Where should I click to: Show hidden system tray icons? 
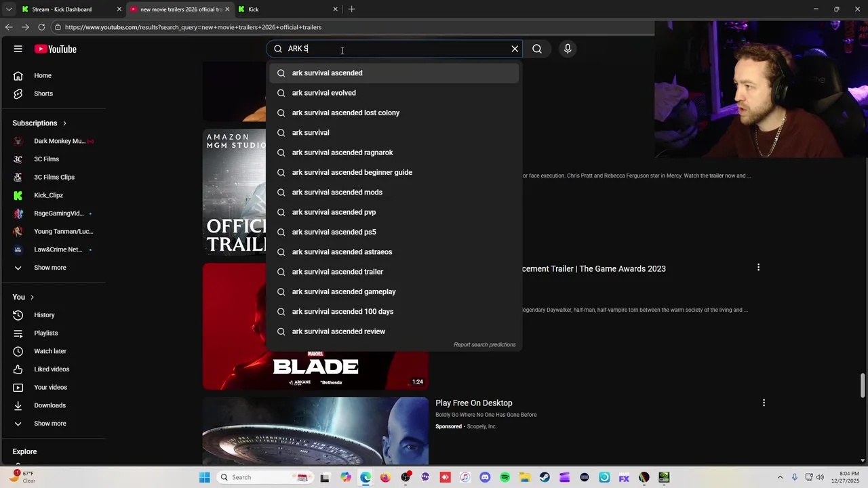[780, 477]
